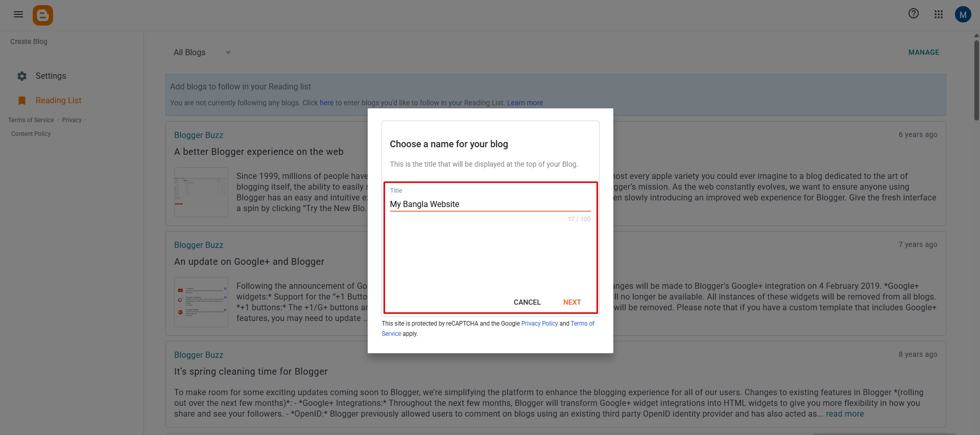Open the Blogger Buzz link dated 6 years ago
Screen dimensions: 980x435
(199, 135)
